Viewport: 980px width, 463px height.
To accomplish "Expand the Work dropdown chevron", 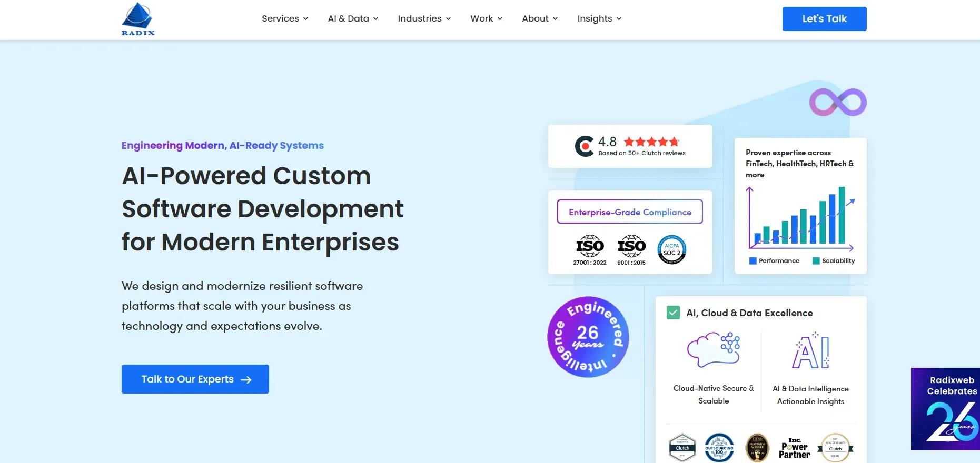I will [x=500, y=19].
